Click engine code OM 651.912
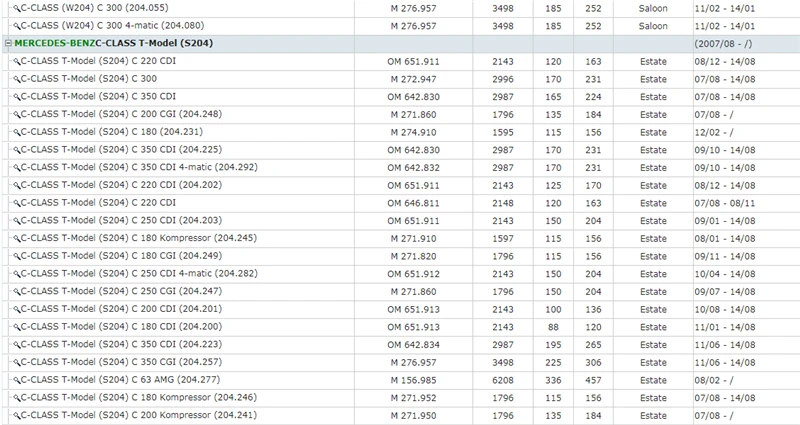This screenshot has height=425, width=800. click(x=413, y=274)
